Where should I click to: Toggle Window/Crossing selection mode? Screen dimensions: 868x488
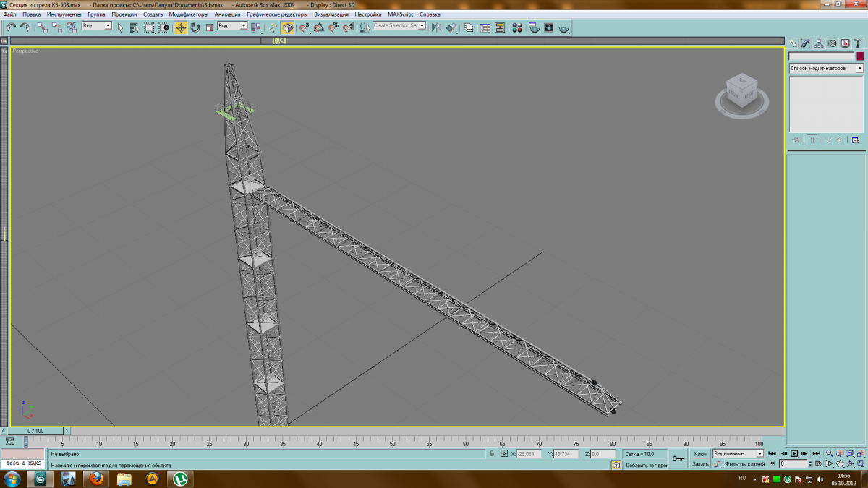(164, 27)
